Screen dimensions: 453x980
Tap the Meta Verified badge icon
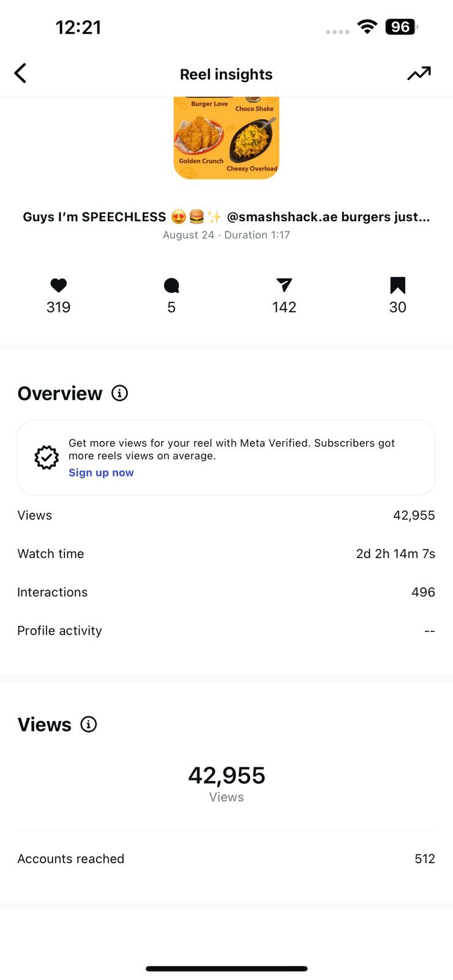[x=47, y=458]
